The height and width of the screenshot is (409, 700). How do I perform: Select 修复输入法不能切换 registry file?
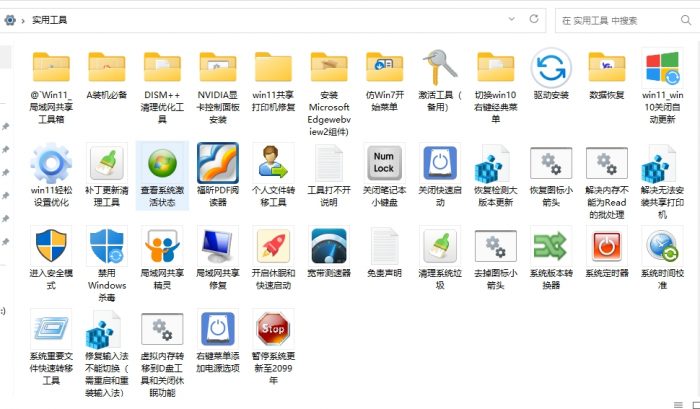click(x=104, y=330)
